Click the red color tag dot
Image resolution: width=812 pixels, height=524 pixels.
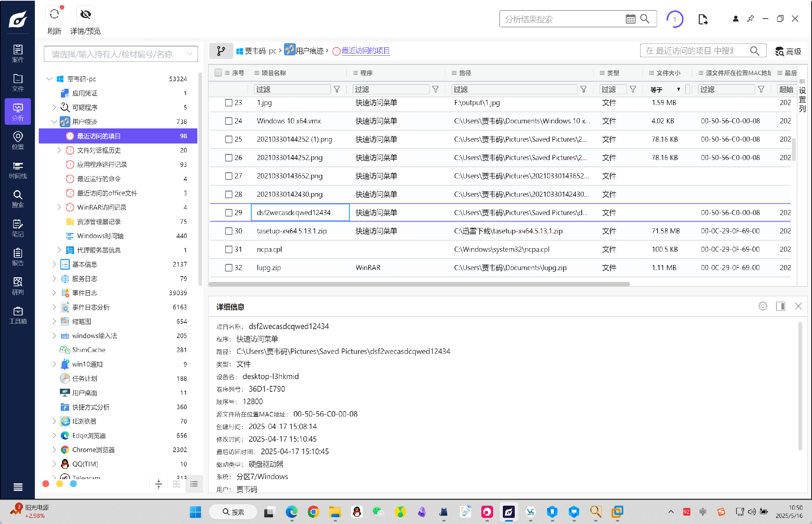pos(46,484)
